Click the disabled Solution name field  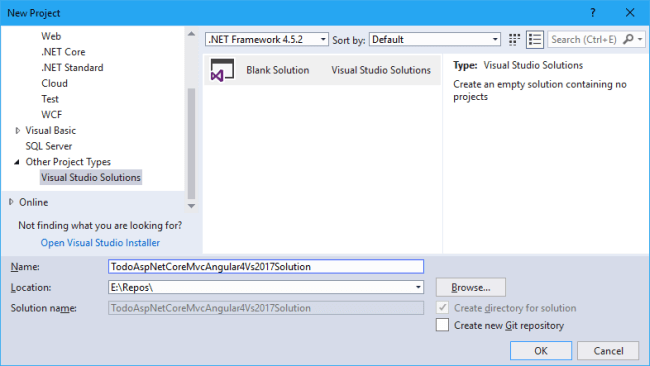(266, 308)
